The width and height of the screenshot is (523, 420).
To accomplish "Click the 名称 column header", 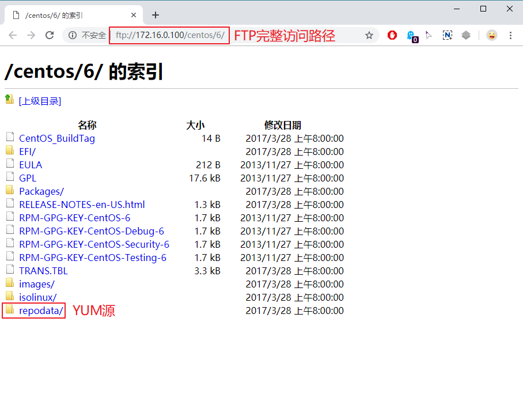I will click(87, 125).
